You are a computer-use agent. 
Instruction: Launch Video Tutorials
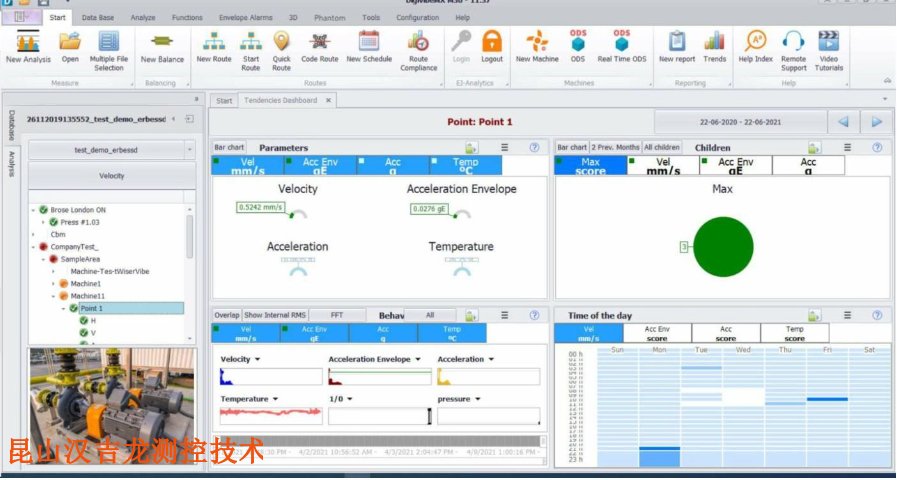[829, 42]
